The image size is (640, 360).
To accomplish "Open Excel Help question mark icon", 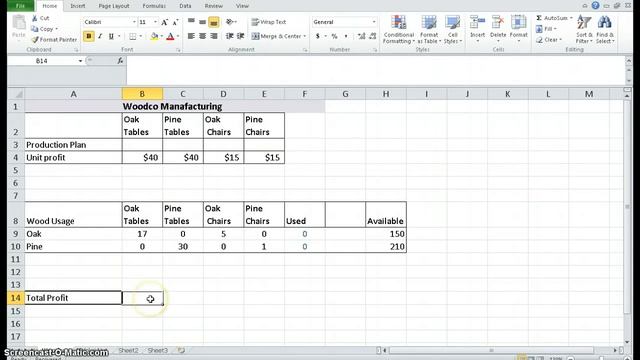I will [x=596, y=5].
